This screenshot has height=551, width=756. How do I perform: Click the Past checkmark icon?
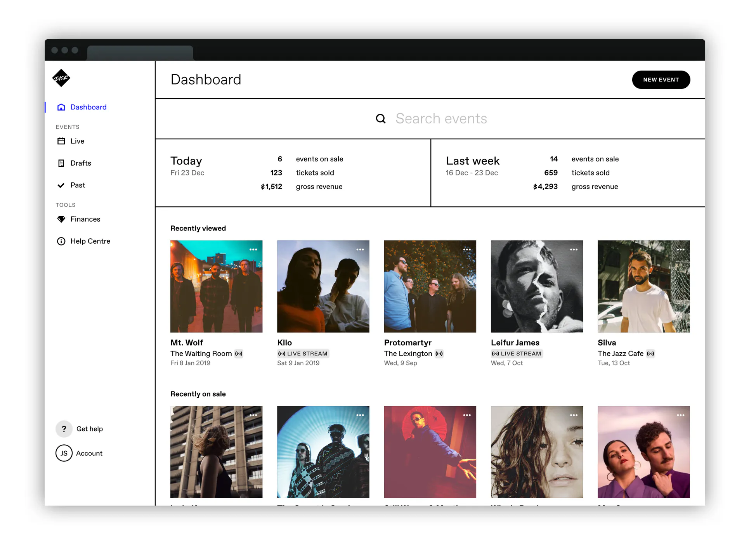61,185
